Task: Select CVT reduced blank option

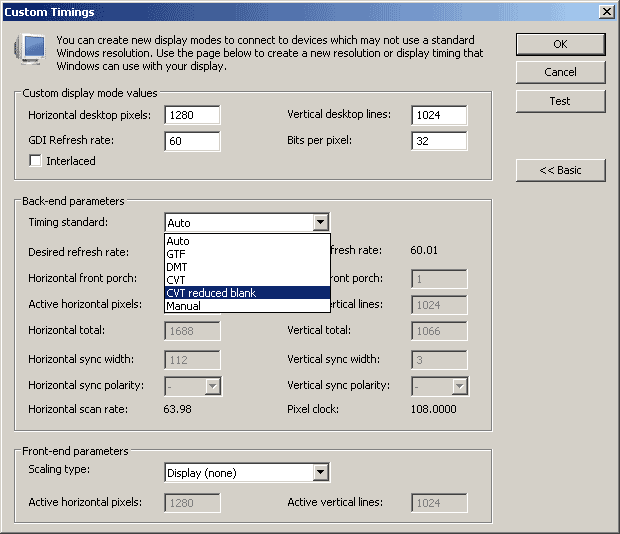Action: point(247,293)
